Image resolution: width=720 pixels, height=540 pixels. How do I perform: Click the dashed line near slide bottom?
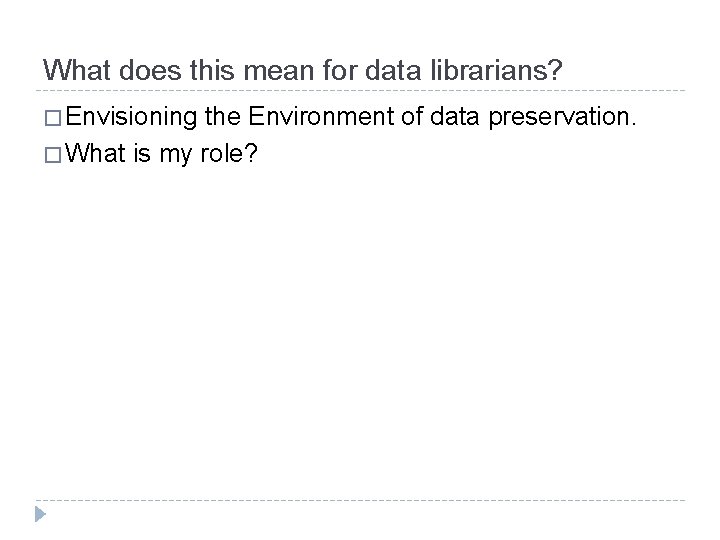360,499
